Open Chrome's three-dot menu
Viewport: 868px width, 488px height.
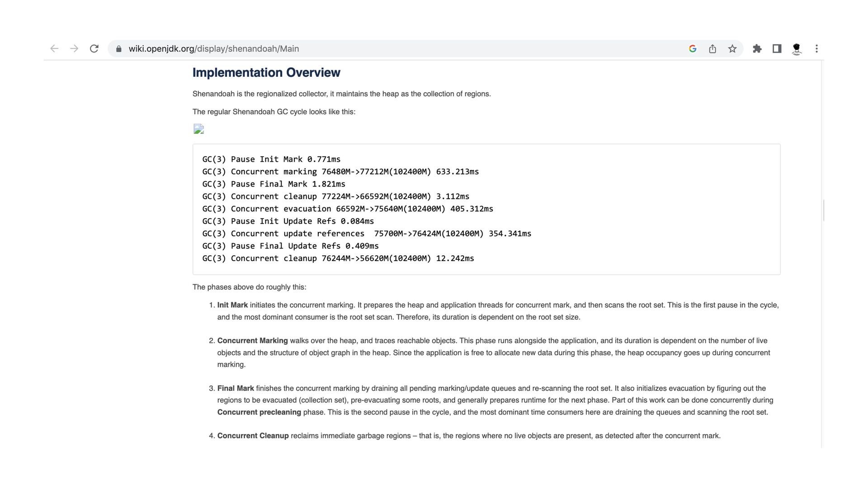click(x=816, y=49)
